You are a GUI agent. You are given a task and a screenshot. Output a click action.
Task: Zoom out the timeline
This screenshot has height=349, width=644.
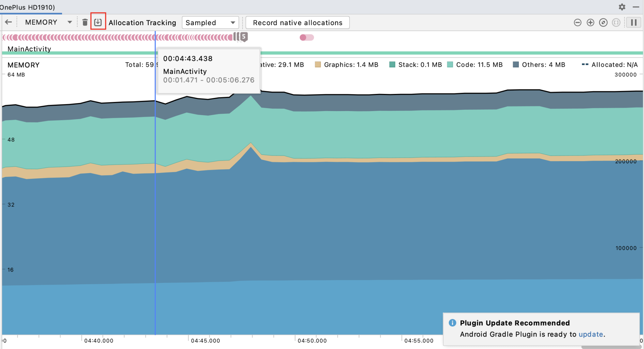pyautogui.click(x=578, y=22)
